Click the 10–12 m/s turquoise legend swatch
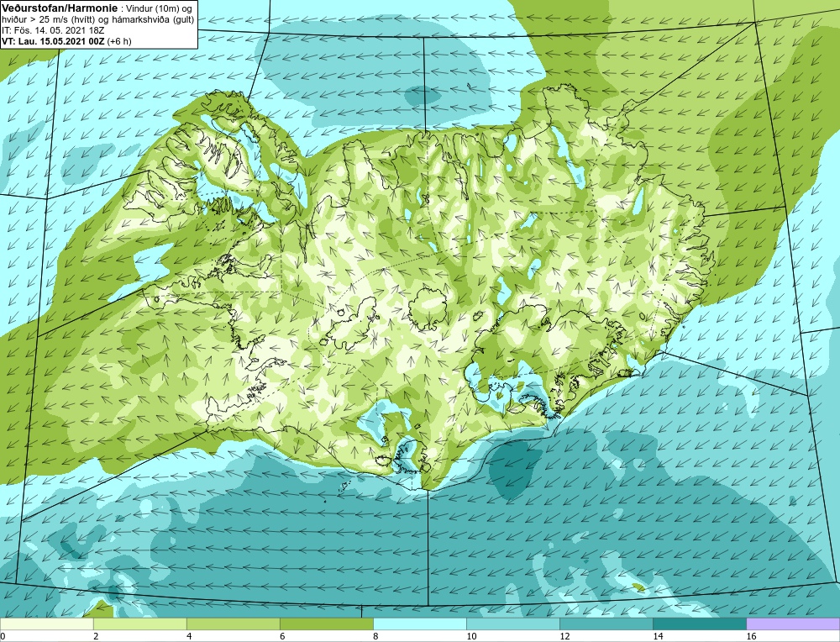Viewport: 840px width, 642px height. pos(512,624)
